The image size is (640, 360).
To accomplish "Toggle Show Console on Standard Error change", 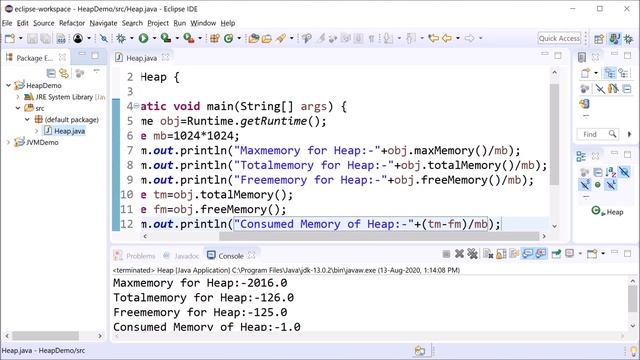I will point(541,254).
